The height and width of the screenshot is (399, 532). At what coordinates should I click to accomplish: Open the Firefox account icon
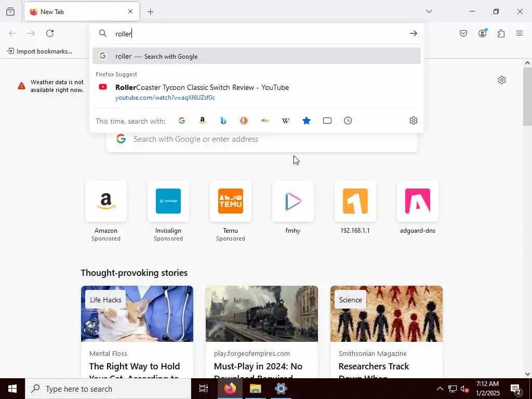pyautogui.click(x=482, y=33)
